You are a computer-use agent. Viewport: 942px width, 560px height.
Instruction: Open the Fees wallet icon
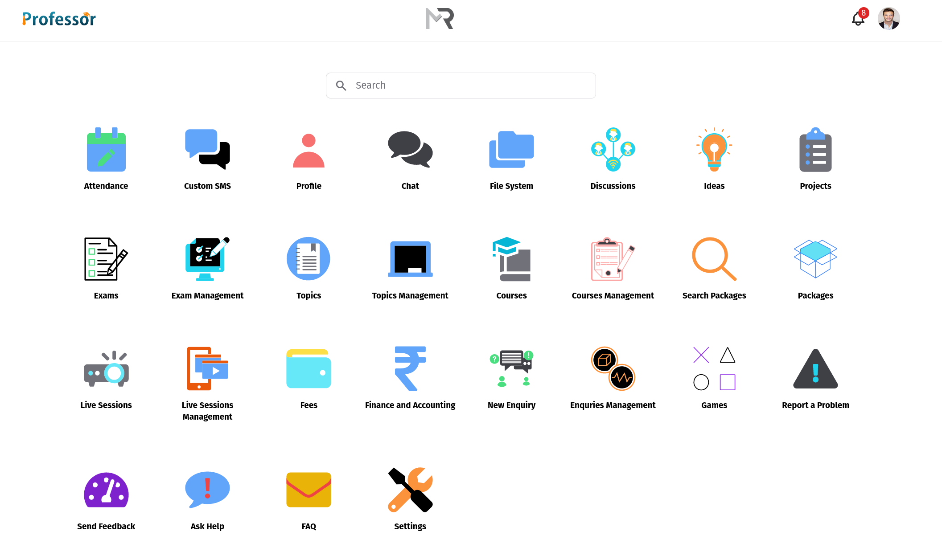point(309,369)
